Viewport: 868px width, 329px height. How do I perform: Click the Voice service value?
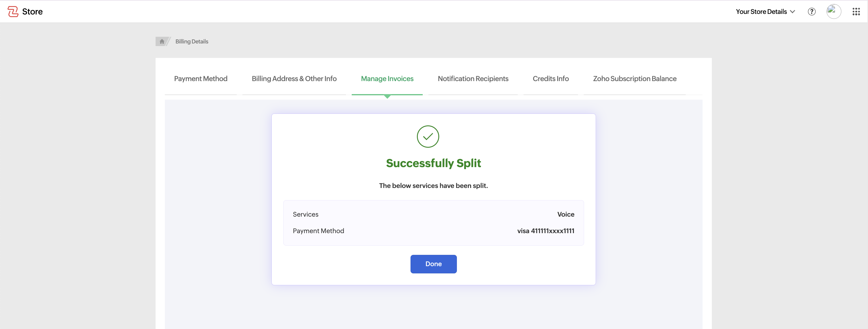tap(566, 214)
